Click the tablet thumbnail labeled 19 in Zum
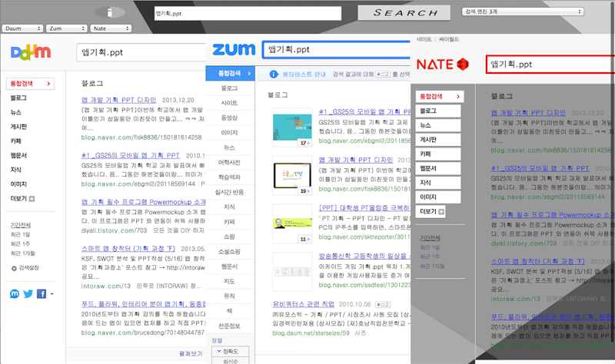 pos(292,175)
